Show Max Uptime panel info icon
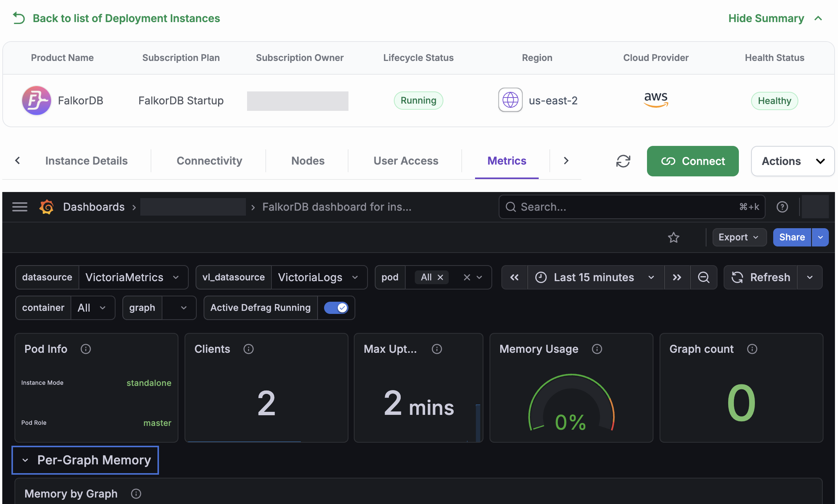 tap(437, 349)
